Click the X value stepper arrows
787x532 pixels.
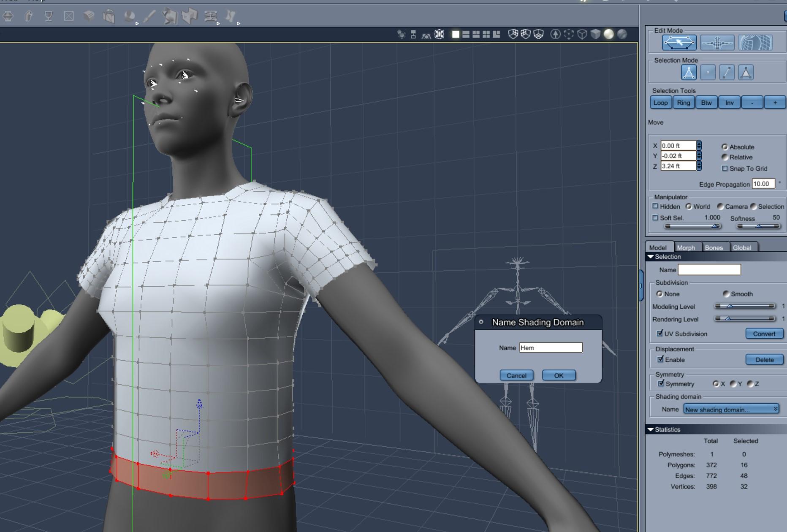tap(699, 146)
